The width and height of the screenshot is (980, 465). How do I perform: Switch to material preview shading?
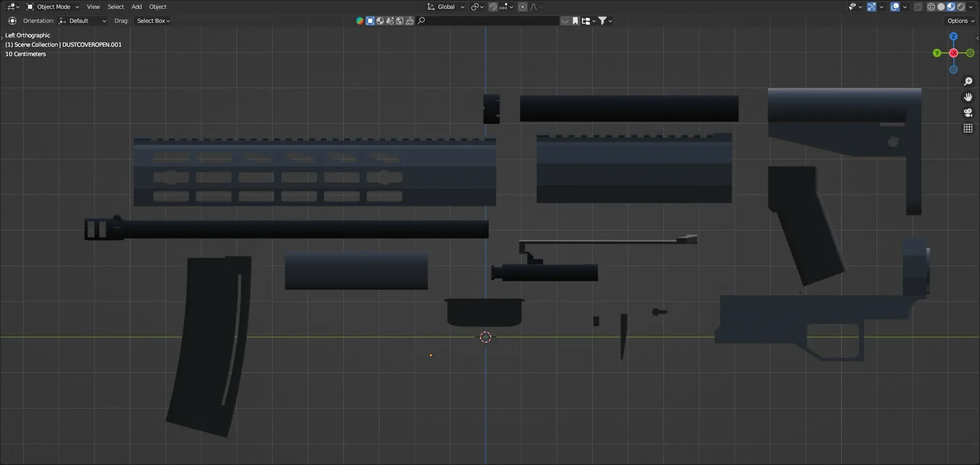coord(951,7)
